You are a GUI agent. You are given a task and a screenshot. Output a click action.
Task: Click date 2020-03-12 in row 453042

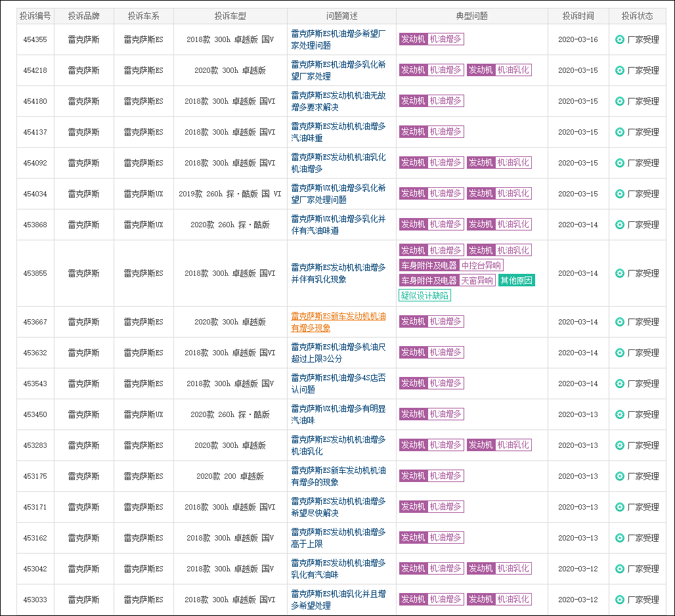click(578, 569)
